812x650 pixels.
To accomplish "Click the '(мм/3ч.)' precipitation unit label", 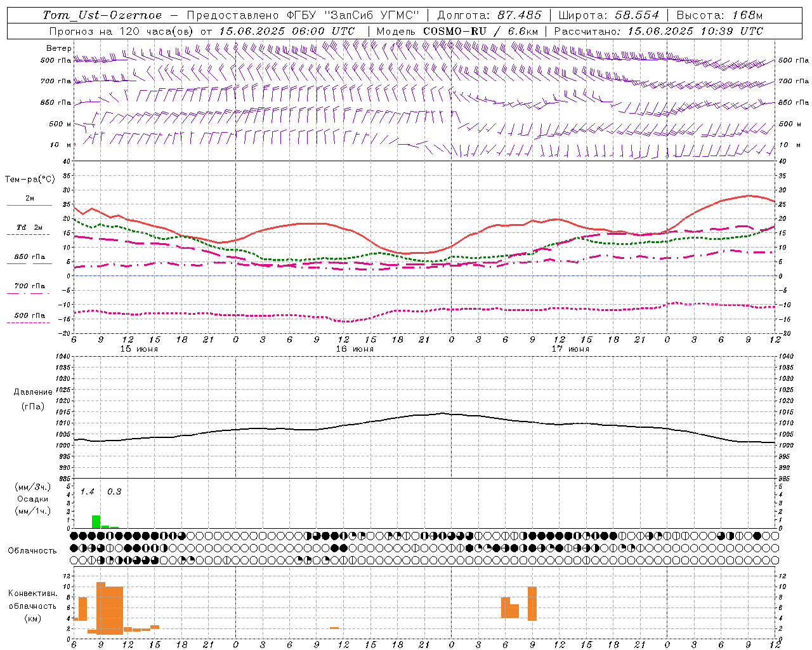I will tap(32, 487).
